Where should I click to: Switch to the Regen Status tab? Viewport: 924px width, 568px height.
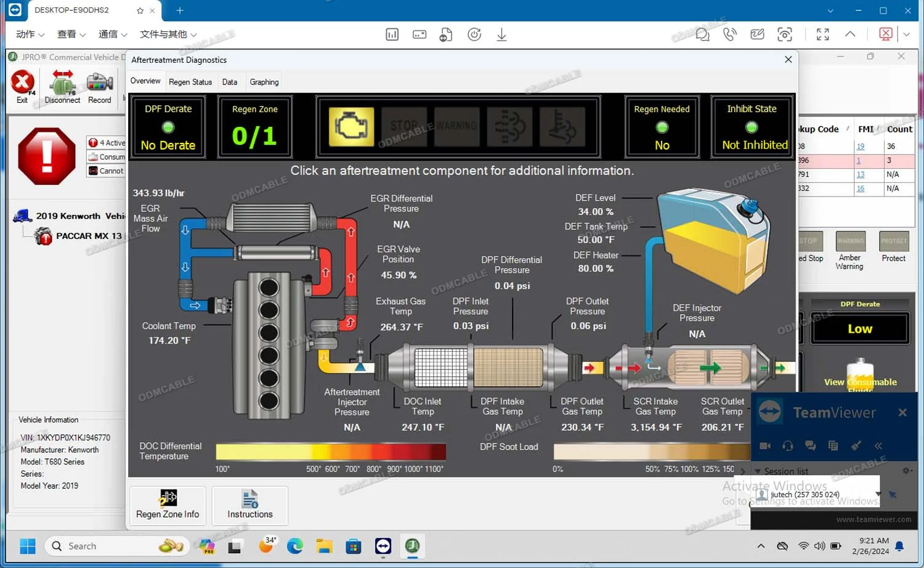190,82
